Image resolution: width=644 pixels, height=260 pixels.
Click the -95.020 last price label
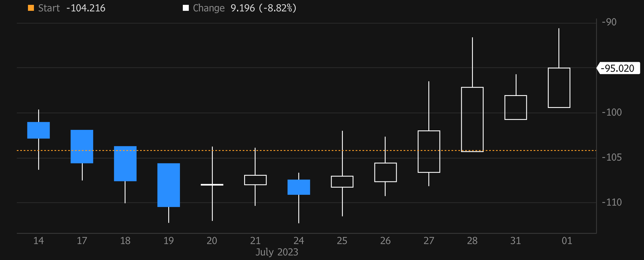point(618,68)
